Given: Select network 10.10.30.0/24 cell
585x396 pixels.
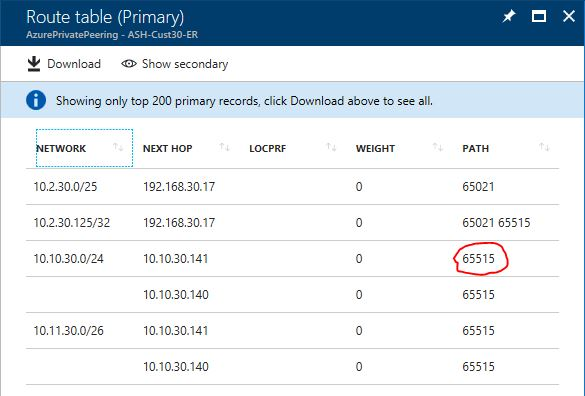Looking at the screenshot, I should [69, 259].
